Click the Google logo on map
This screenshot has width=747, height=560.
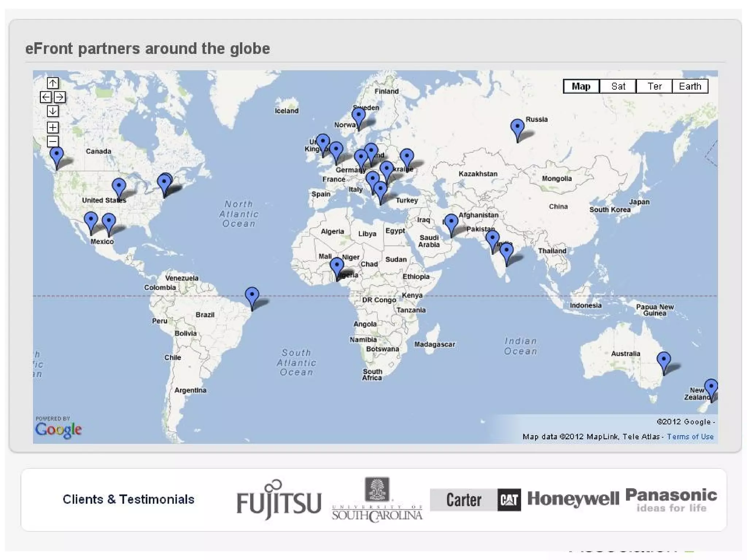58,429
